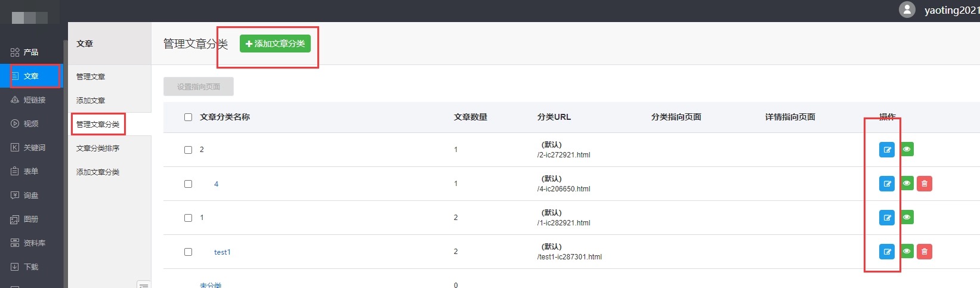Viewport: 980px width, 288px height.
Task: Delete category 4 using red trash icon
Action: [925, 184]
